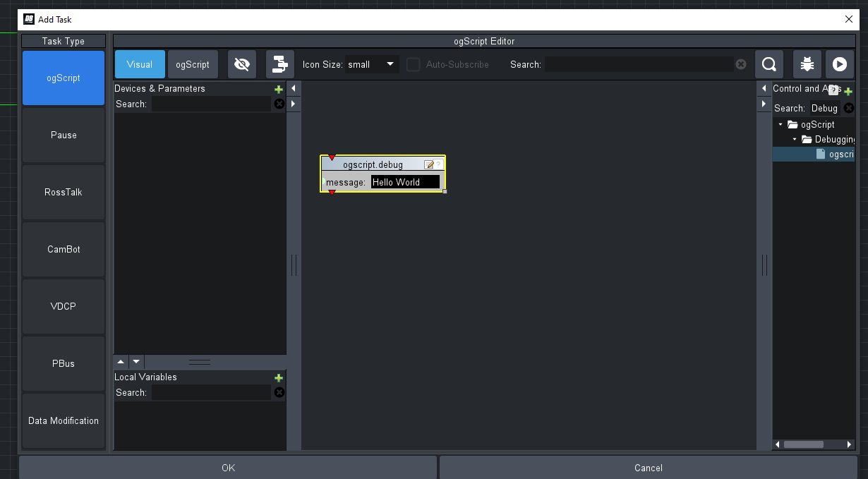The image size is (868, 479).
Task: Click the ogscript file icon in the tree
Action: (821, 154)
